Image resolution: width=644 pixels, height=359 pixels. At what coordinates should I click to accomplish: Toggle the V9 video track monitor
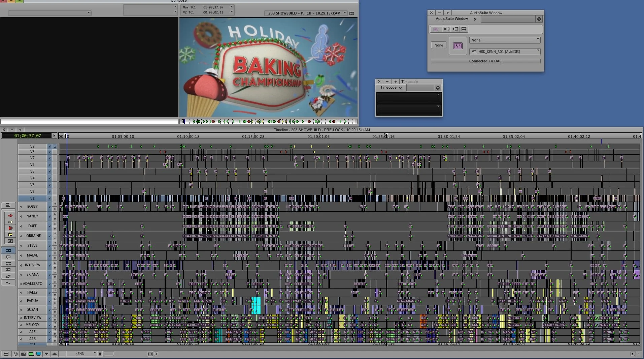(55, 147)
